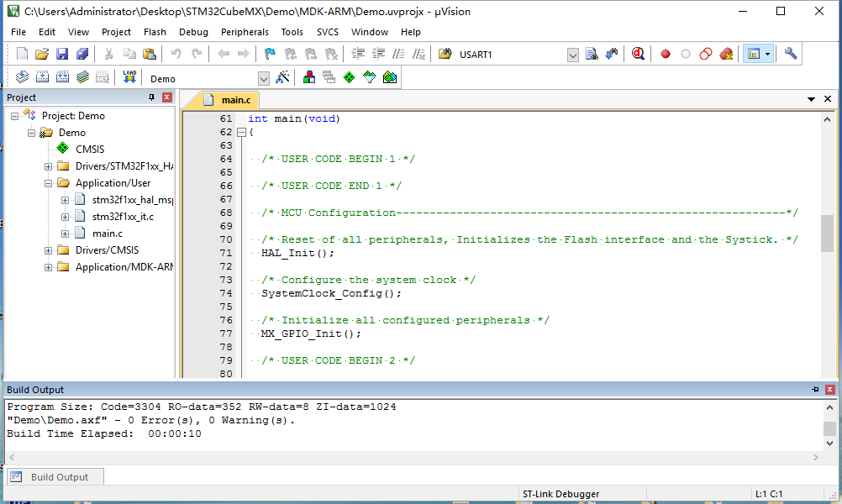This screenshot has width=842, height=504.
Task: Open the editor tab list dropdown arrow
Action: pyautogui.click(x=812, y=99)
